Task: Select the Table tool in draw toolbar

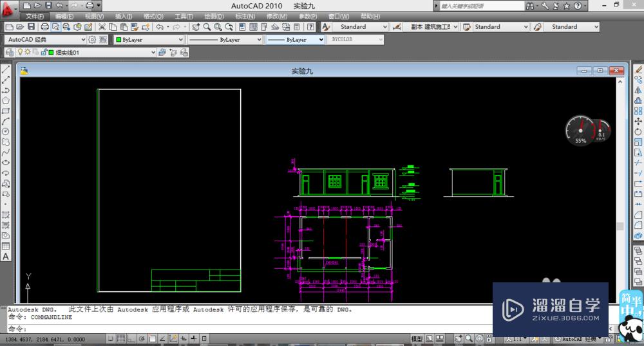Action: coord(6,246)
